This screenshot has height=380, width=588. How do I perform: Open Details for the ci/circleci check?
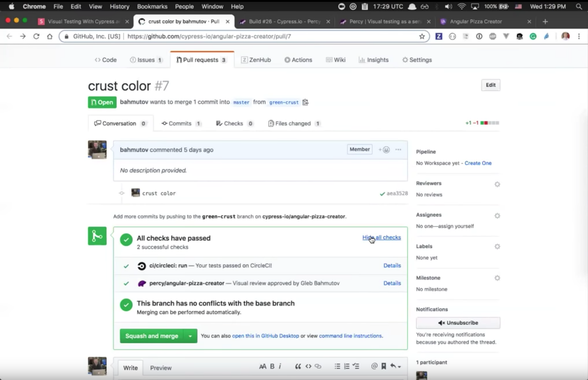pyautogui.click(x=392, y=265)
